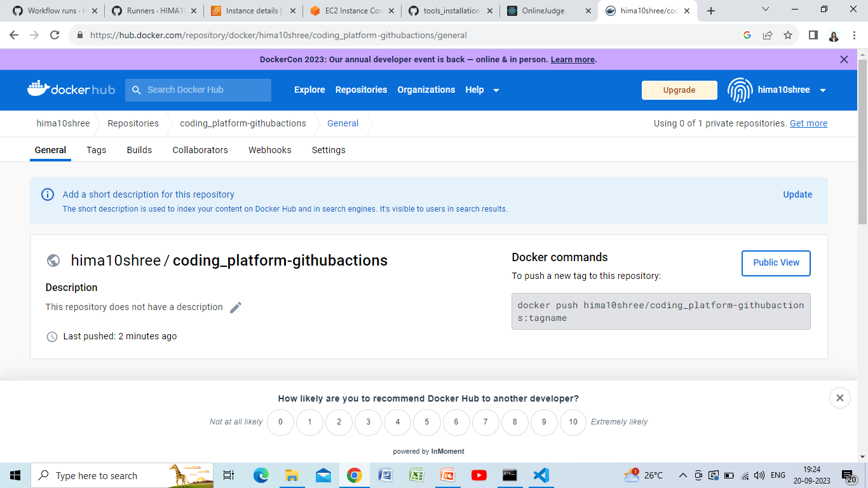Dismiss the DockerCon 2023 banner
This screenshot has width=868, height=488.
click(x=844, y=60)
